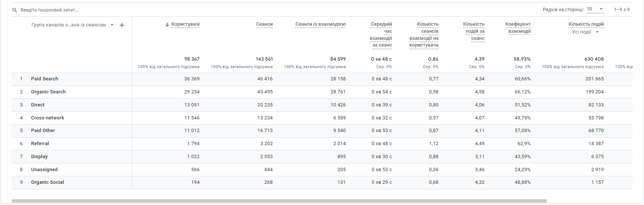The width and height of the screenshot is (644, 205).
Task: Sort by Сеанси із взаємодією column header
Action: tap(321, 24)
